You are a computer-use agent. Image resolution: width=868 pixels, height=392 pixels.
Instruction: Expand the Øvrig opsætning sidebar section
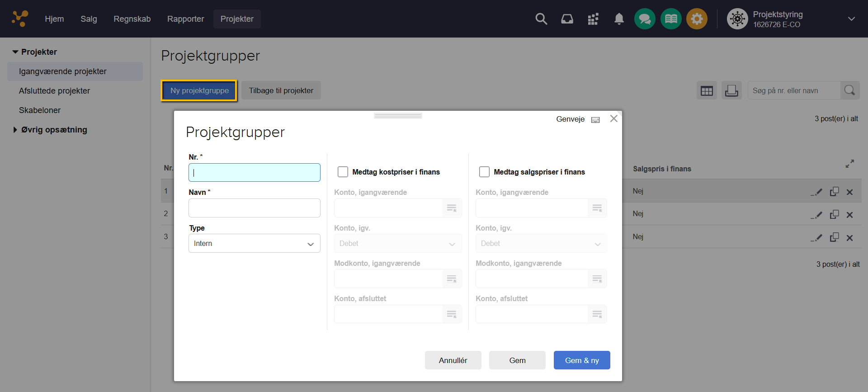click(x=15, y=130)
